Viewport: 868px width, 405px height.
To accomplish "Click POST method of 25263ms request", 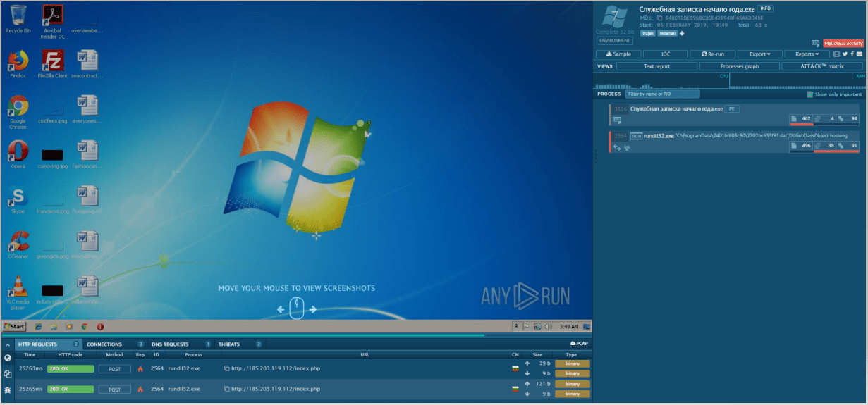I will [x=114, y=368].
